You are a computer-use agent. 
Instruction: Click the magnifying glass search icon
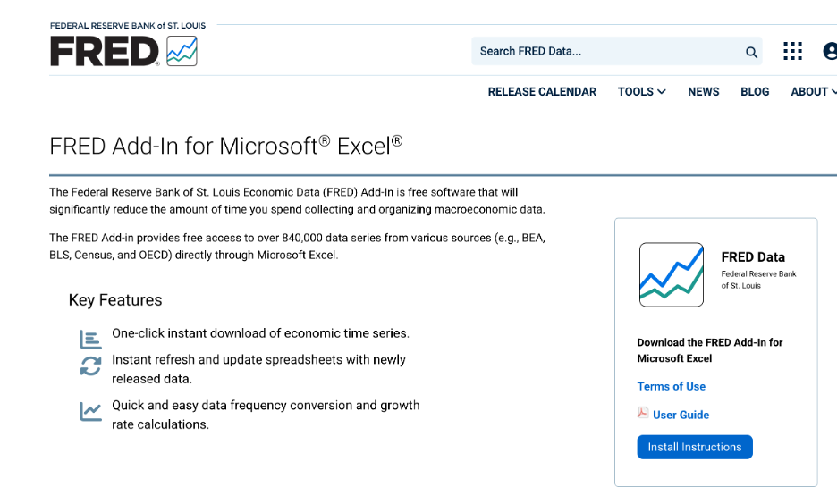[751, 52]
